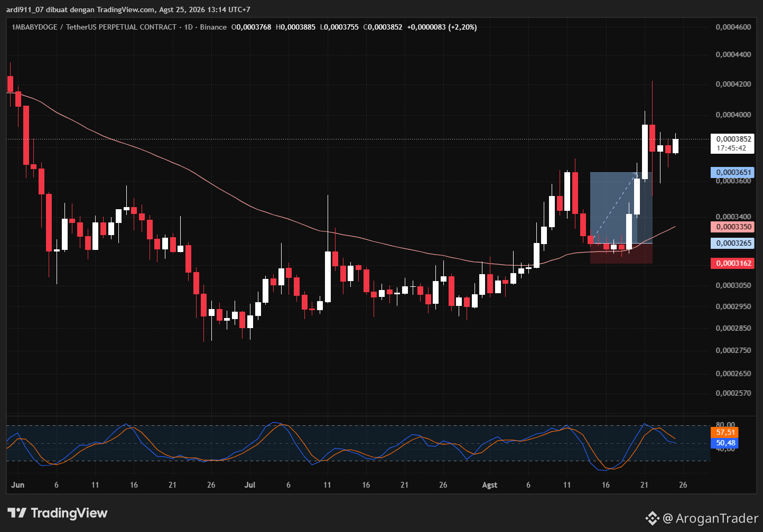Viewport: 763px width, 532px height.
Task: Click the 0,0004000 price axis label
Action: [733, 115]
